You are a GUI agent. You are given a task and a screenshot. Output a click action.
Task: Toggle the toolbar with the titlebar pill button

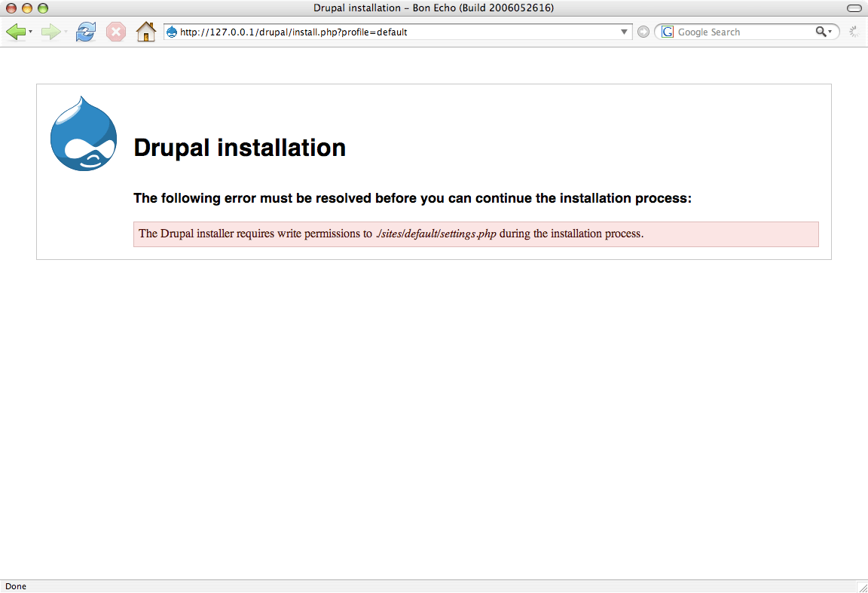click(854, 8)
